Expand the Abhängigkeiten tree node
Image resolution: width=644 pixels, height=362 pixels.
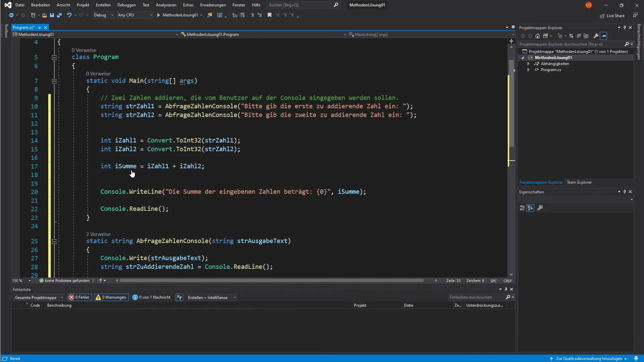point(528,64)
